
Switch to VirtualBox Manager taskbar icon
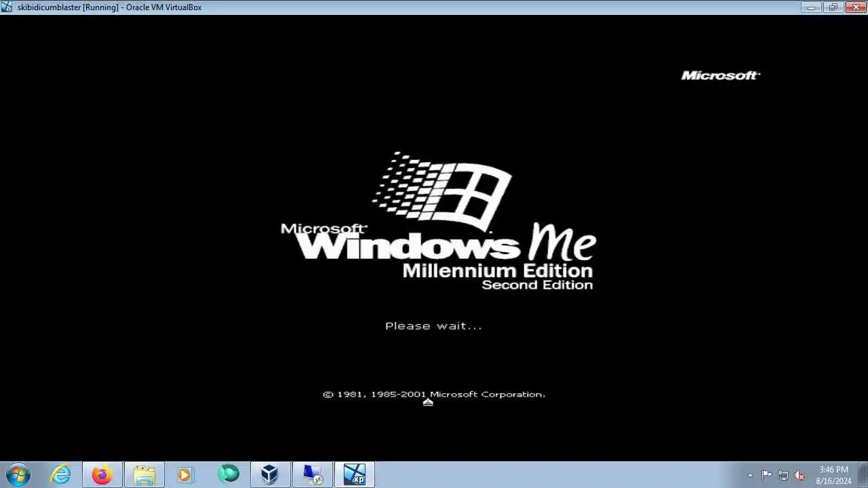pos(270,474)
